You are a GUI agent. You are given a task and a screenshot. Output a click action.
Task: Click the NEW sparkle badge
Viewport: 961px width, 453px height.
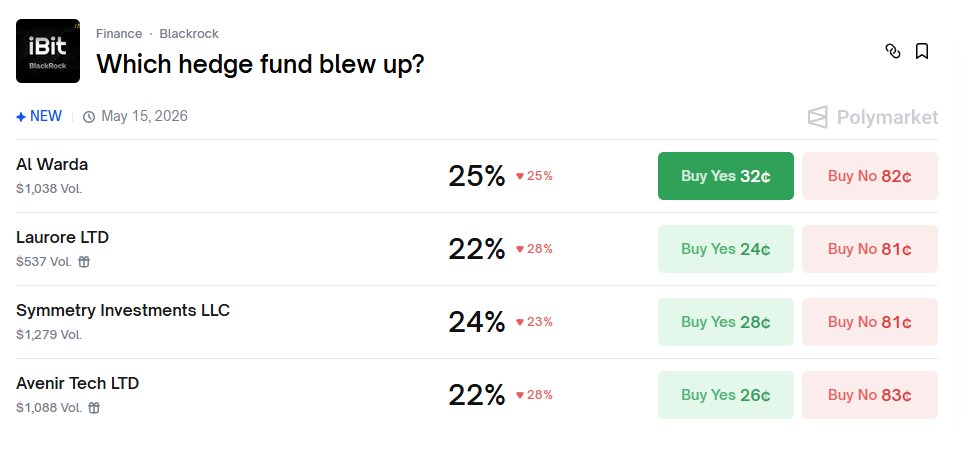[39, 116]
